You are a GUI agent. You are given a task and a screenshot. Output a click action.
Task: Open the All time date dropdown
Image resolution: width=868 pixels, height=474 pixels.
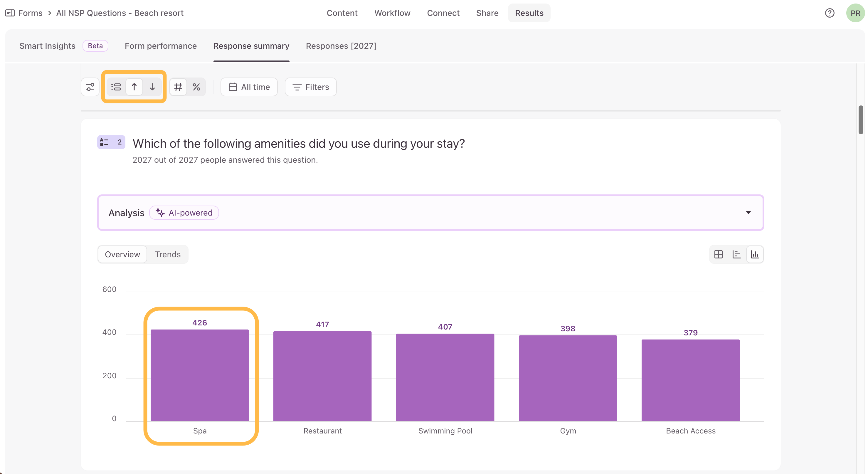point(249,87)
